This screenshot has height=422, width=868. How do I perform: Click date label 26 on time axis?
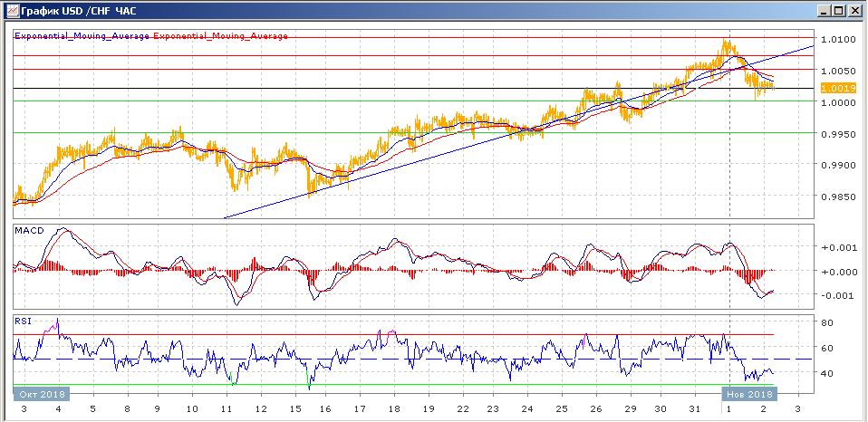(595, 410)
